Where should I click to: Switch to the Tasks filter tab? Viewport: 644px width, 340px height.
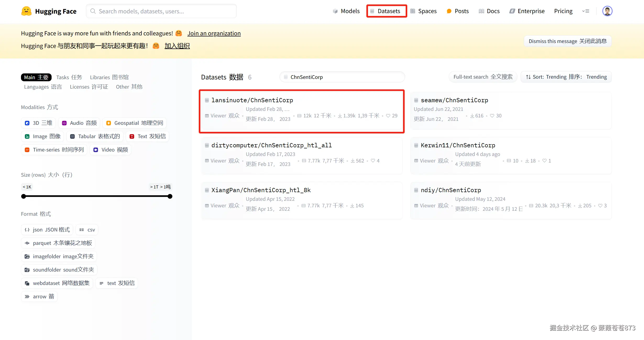click(69, 77)
